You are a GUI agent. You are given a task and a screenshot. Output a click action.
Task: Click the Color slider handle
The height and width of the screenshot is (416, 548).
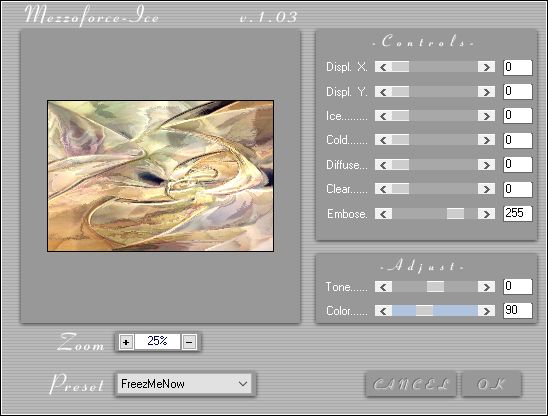point(424,311)
